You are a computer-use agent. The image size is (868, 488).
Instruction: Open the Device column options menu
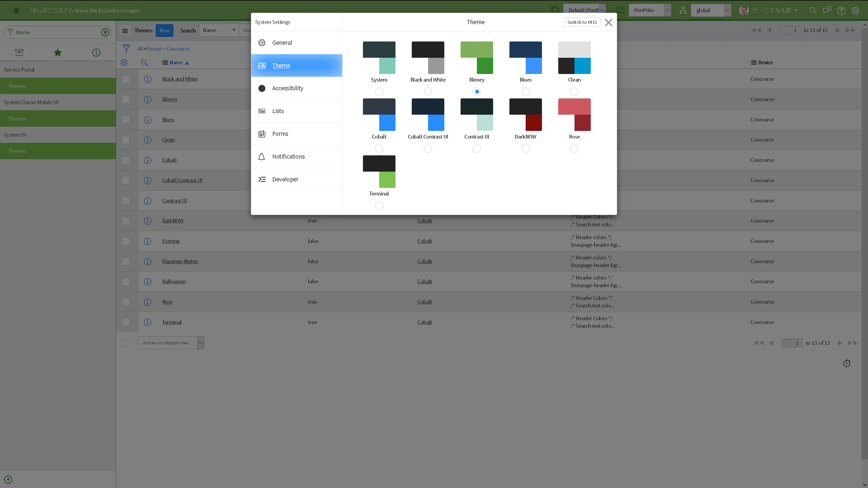point(754,63)
